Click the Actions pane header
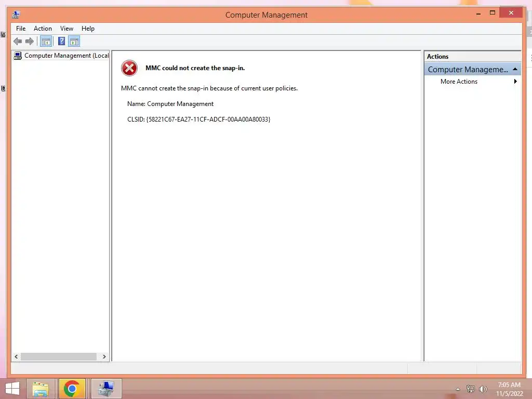This screenshot has width=532, height=399. tap(472, 57)
